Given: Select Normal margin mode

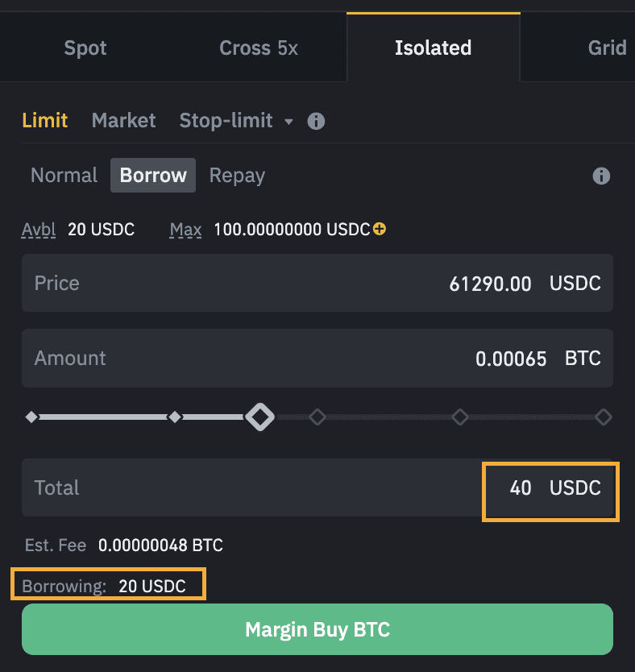Looking at the screenshot, I should [64, 176].
